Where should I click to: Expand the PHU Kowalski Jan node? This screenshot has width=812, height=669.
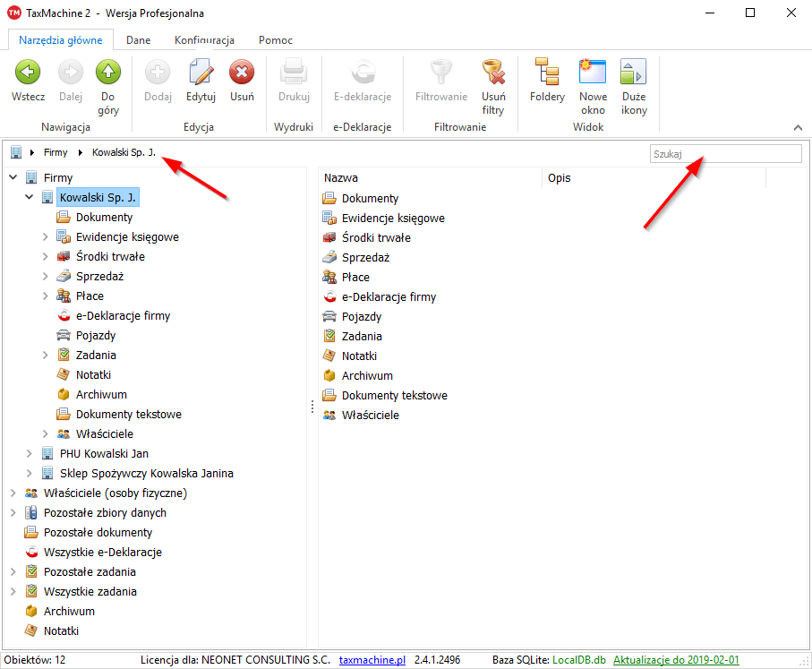pos(30,454)
